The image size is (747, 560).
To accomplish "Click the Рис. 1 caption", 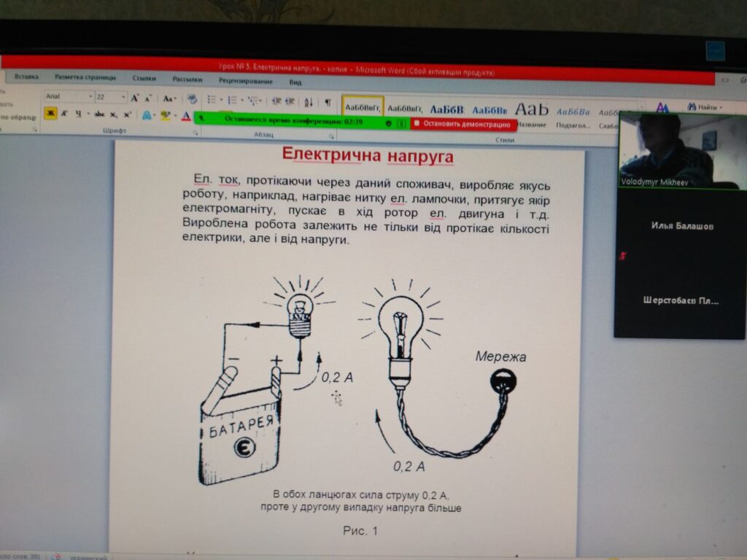I will (x=360, y=531).
